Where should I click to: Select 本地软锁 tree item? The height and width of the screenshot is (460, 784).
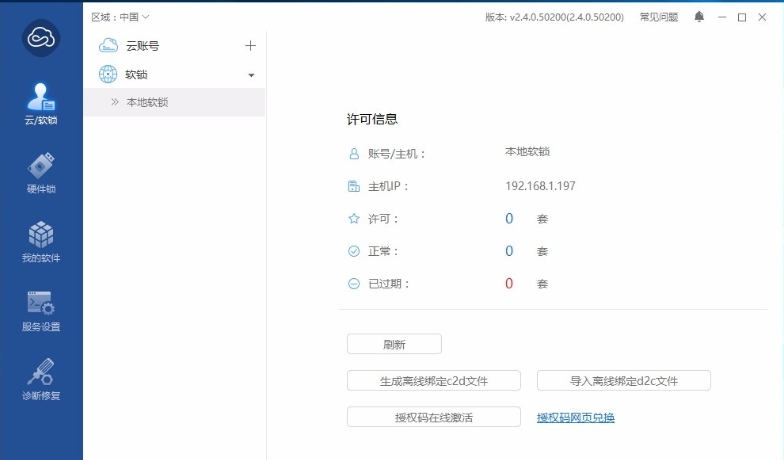pyautogui.click(x=147, y=102)
